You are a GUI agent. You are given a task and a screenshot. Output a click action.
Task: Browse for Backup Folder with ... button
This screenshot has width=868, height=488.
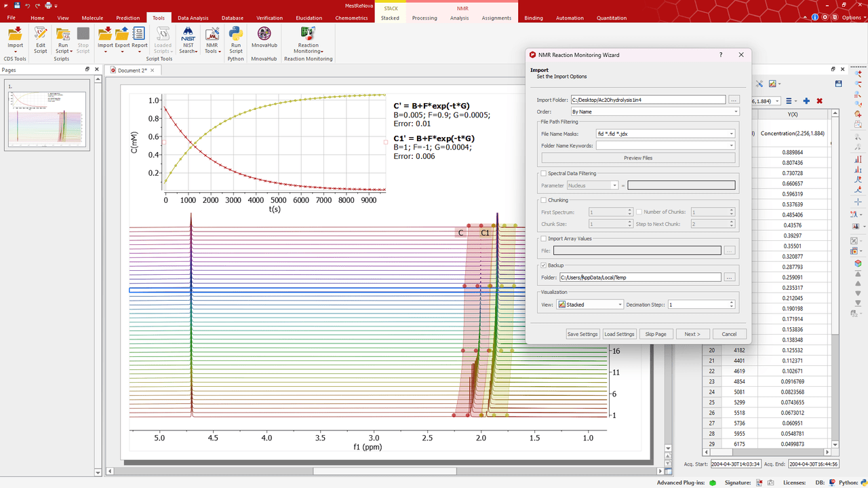tap(729, 277)
